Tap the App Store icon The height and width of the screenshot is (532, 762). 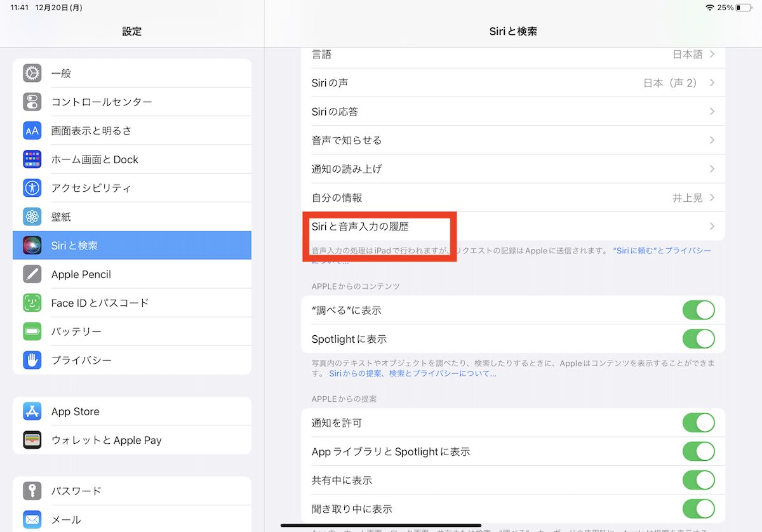(x=32, y=411)
